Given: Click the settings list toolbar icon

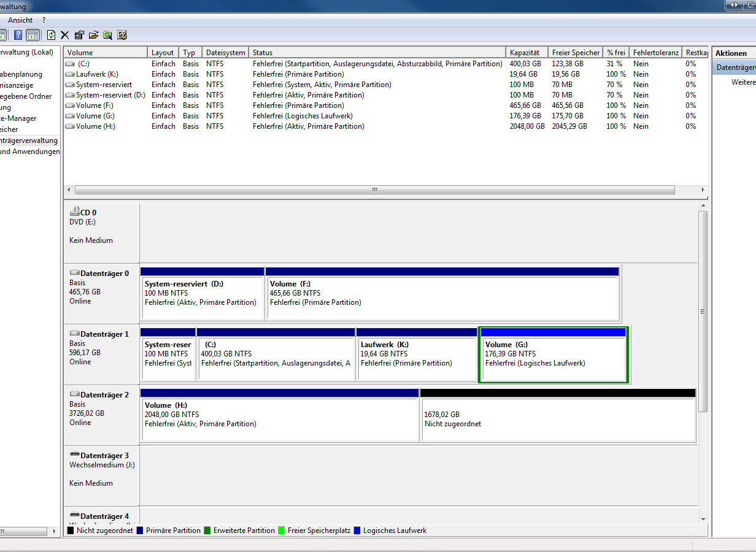Looking at the screenshot, I should pos(122,35).
